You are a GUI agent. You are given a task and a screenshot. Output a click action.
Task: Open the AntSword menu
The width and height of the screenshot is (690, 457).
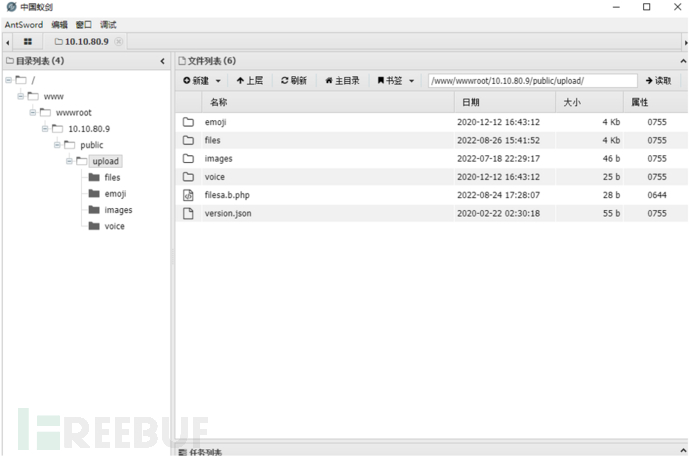[x=24, y=25]
